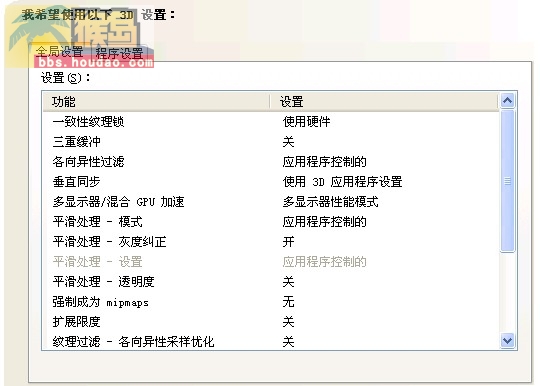The height and width of the screenshot is (386, 540).
Task: Open 应用程序控制的 value of 各向异性过滤
Action: coord(324,161)
